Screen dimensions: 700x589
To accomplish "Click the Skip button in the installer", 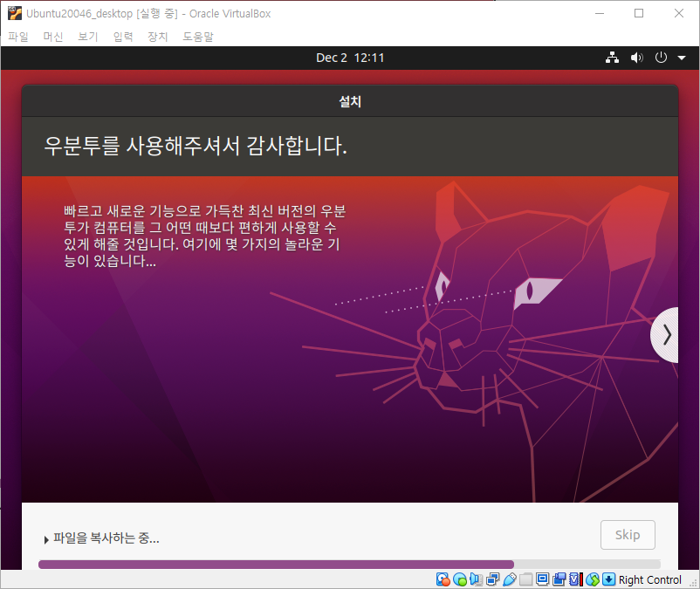I will (628, 535).
